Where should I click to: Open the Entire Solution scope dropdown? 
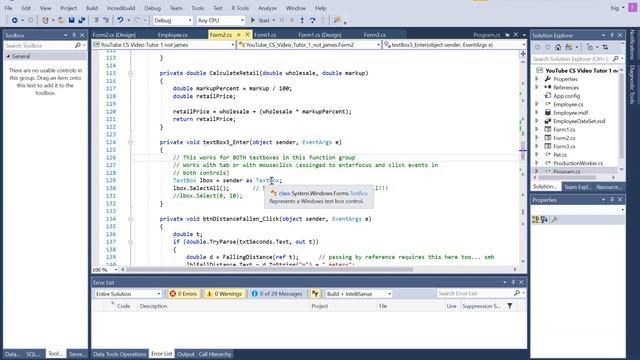tap(128, 294)
